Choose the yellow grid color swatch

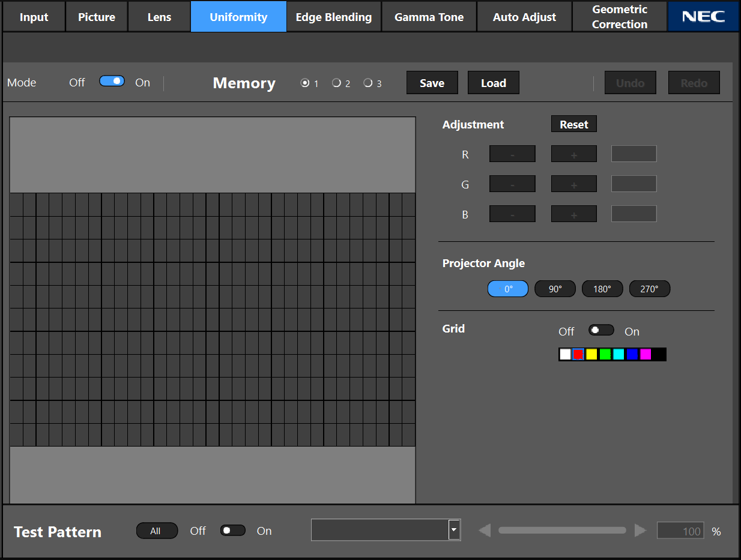(x=591, y=355)
